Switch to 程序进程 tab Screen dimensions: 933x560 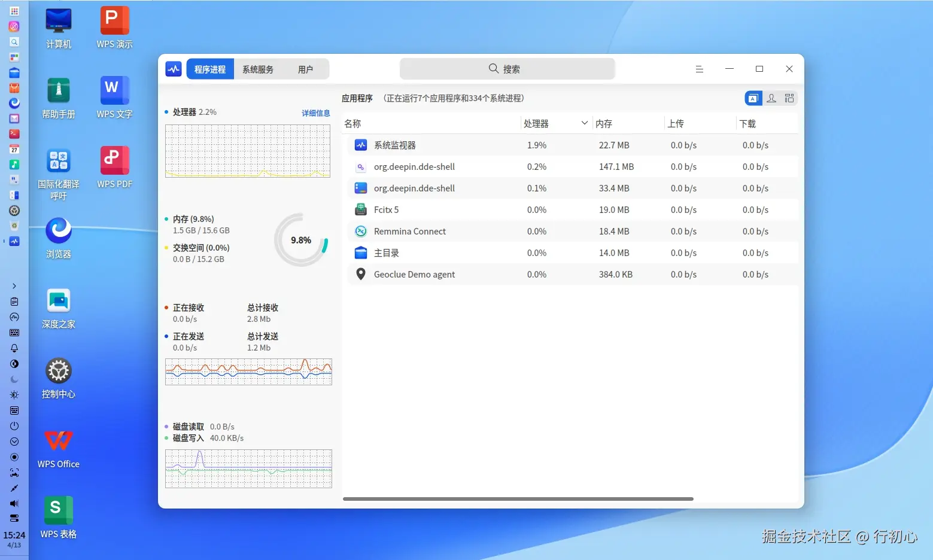click(210, 69)
